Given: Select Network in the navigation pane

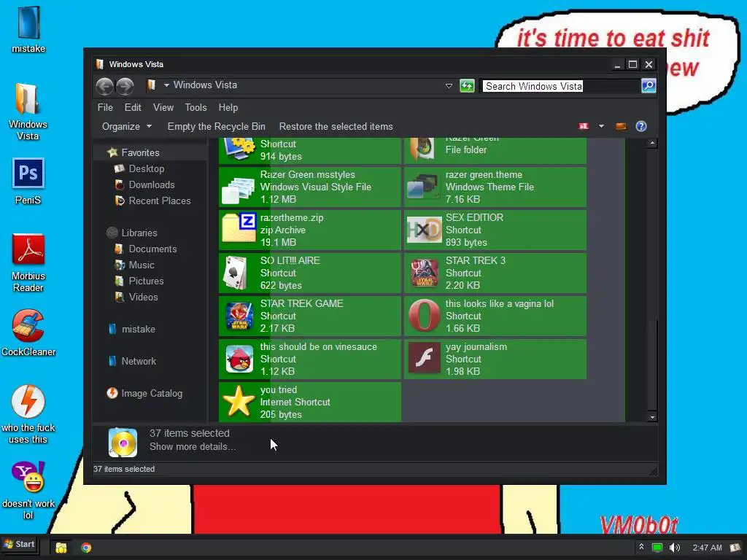Looking at the screenshot, I should click(x=138, y=362).
